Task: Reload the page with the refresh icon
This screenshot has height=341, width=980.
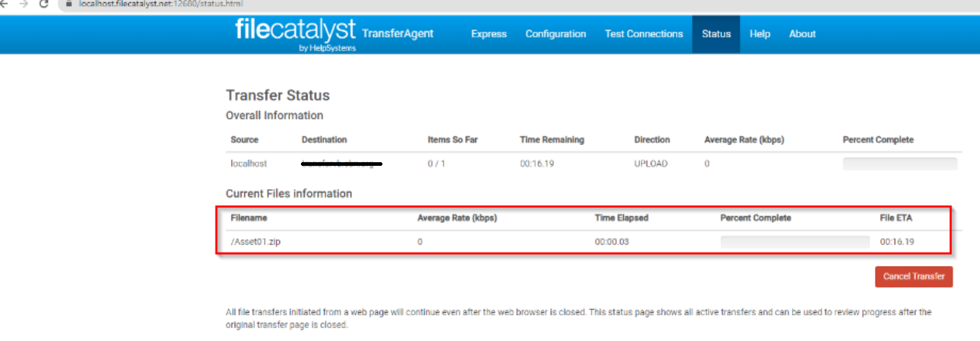Action: point(45,4)
